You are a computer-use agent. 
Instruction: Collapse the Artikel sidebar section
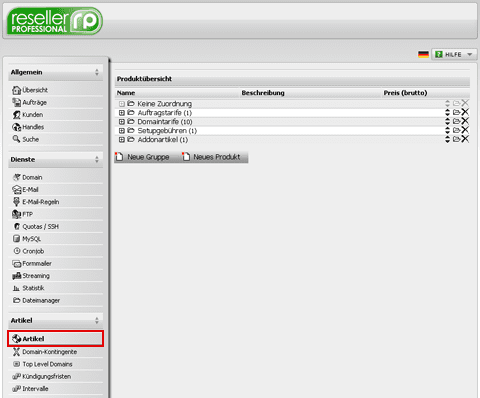click(97, 320)
